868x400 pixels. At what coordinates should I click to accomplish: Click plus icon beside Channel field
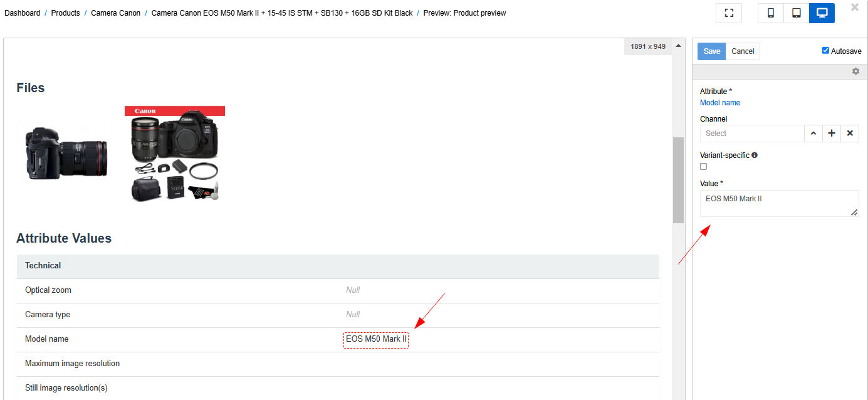[x=832, y=134]
